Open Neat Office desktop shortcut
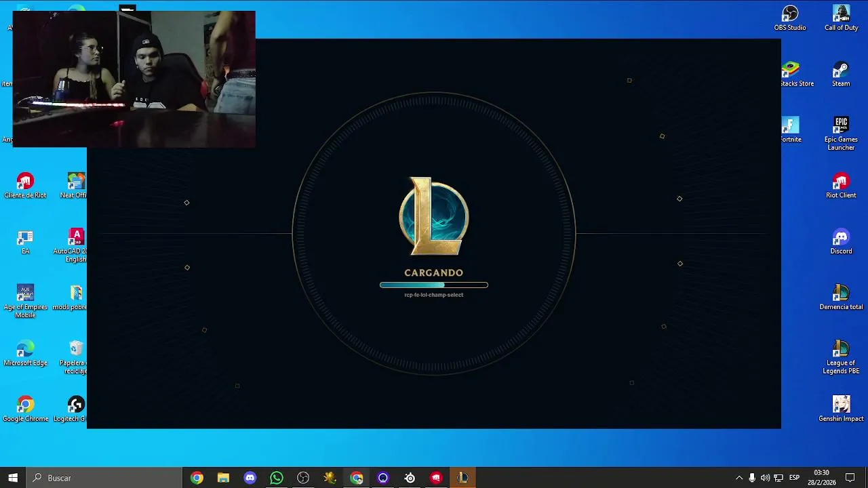Image resolution: width=868 pixels, height=488 pixels. click(74, 186)
